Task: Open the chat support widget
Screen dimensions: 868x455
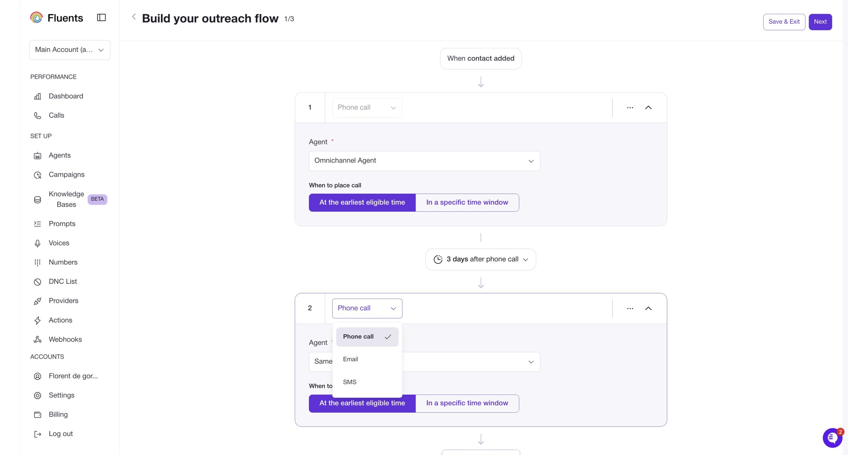Action: click(832, 437)
